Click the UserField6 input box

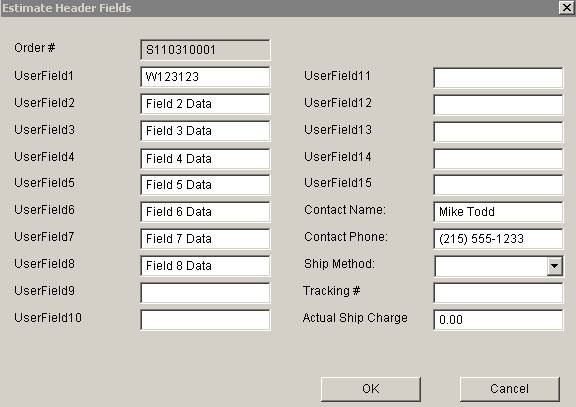205,212
